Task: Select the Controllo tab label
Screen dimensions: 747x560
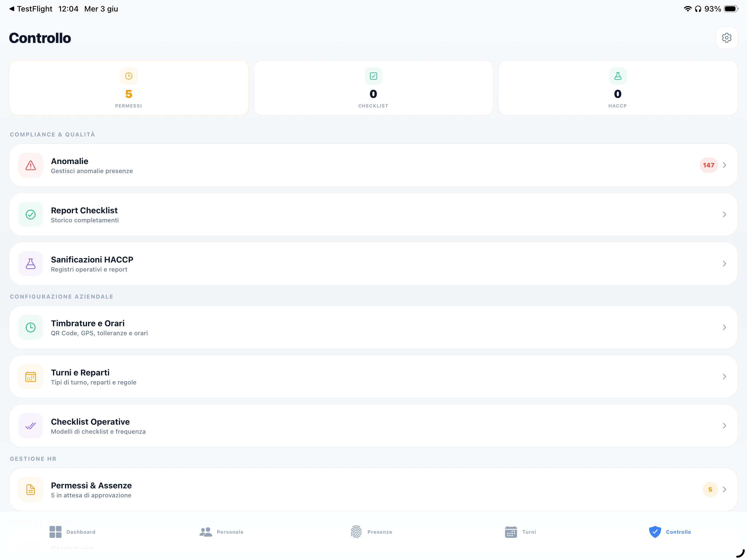Action: tap(678, 532)
